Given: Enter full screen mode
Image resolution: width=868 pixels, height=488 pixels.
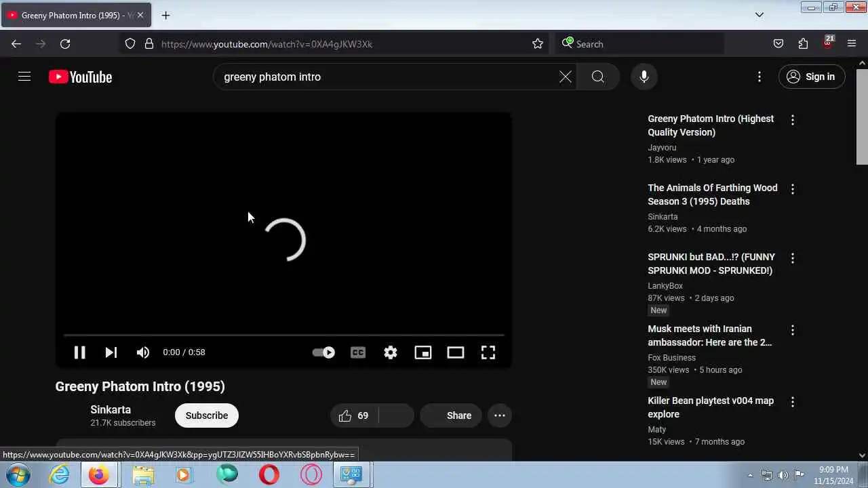Looking at the screenshot, I should [x=488, y=352].
